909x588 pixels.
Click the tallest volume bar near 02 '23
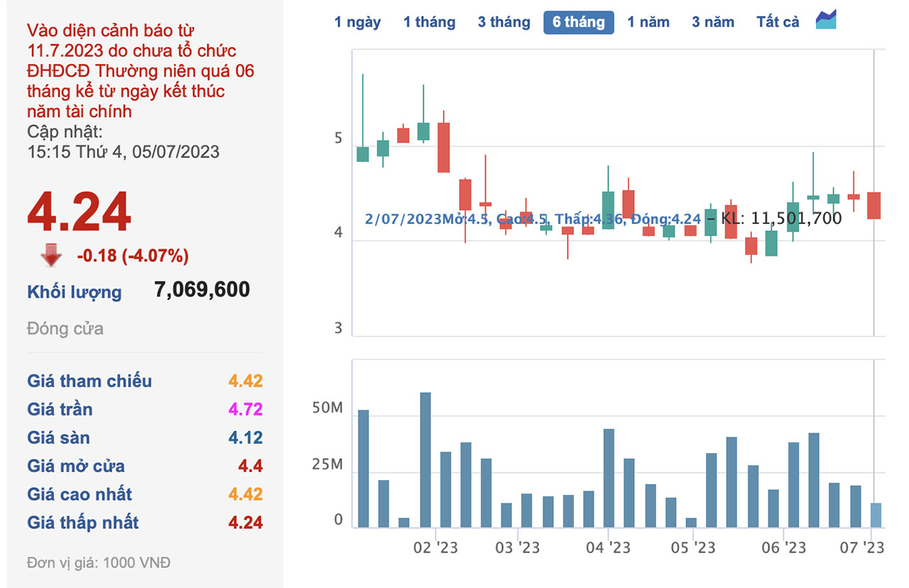(425, 459)
